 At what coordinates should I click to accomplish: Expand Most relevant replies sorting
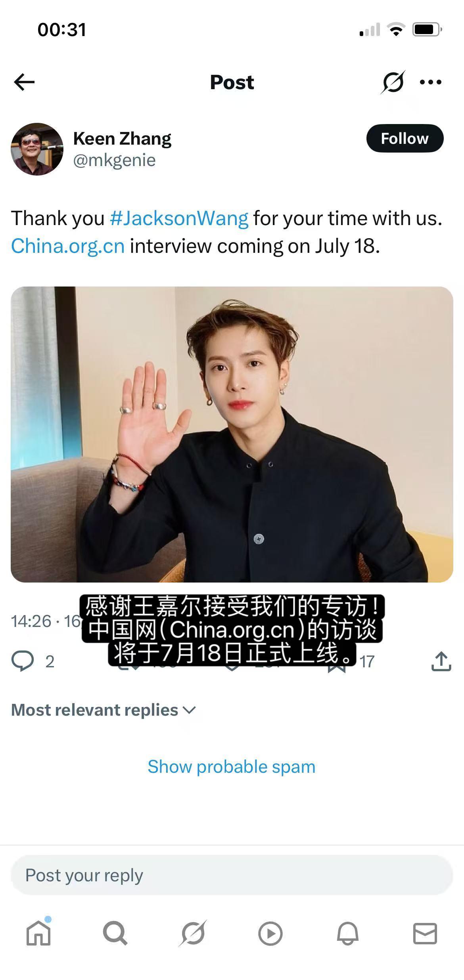click(104, 710)
